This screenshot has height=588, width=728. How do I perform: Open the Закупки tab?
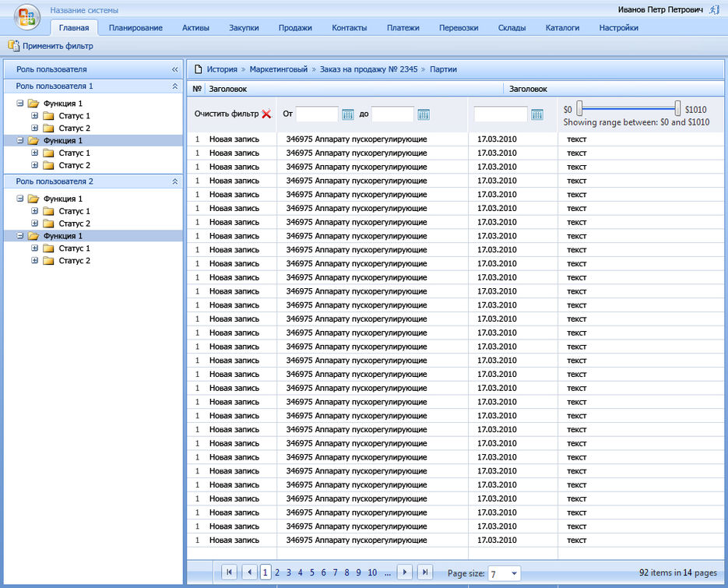[244, 27]
